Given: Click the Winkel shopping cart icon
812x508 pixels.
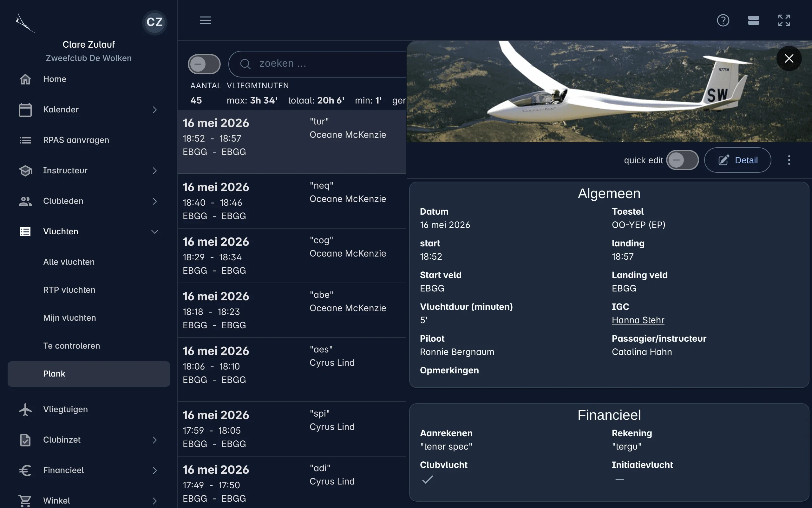Looking at the screenshot, I should [25, 501].
